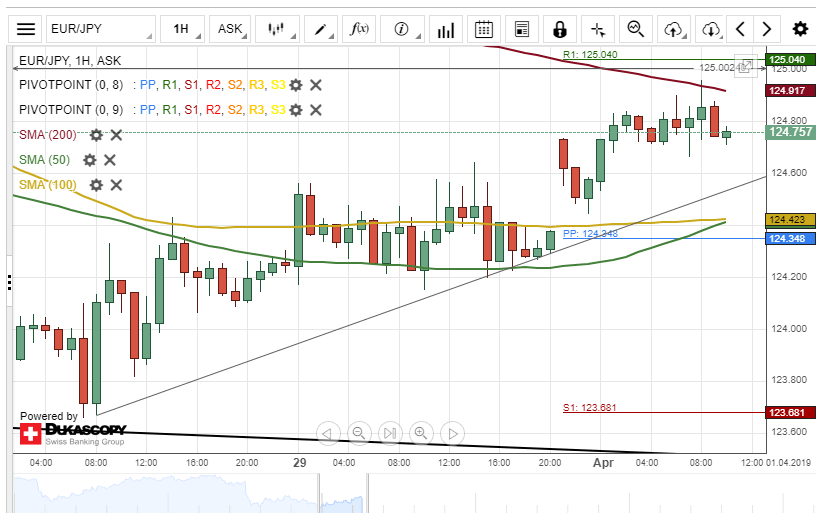This screenshot has width=819, height=522.
Task: Switch the ASK price side dropdown
Action: pyautogui.click(x=230, y=29)
